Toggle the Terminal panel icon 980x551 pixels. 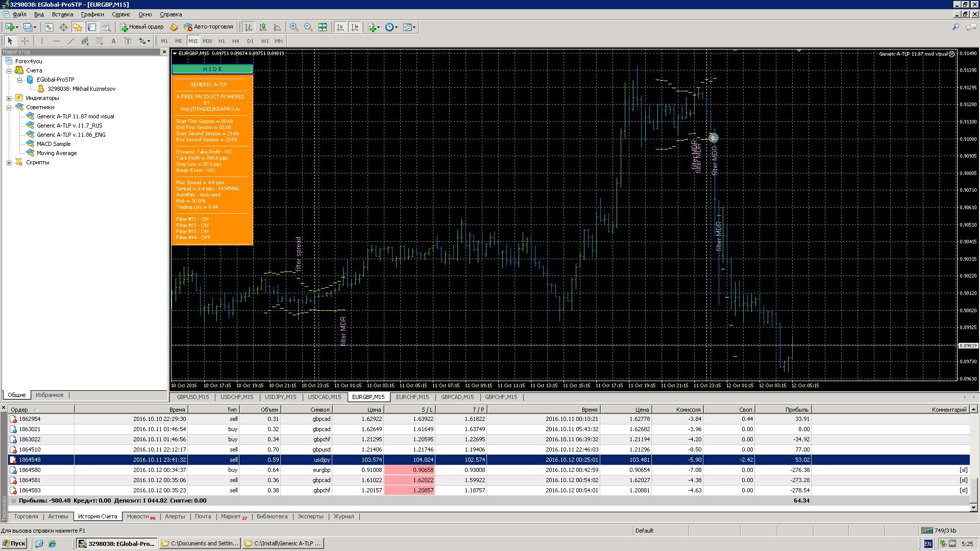point(92,27)
